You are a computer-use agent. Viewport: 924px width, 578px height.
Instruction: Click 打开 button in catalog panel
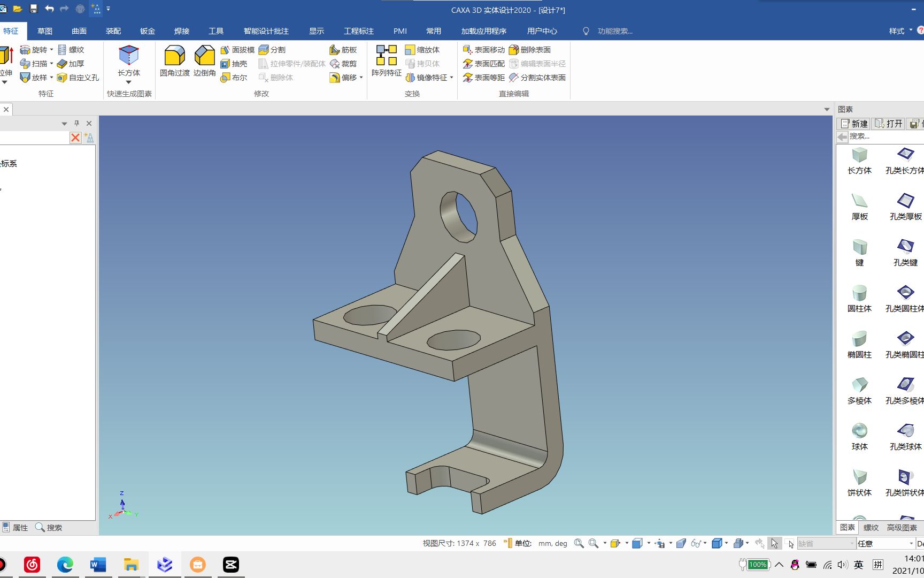(x=889, y=124)
